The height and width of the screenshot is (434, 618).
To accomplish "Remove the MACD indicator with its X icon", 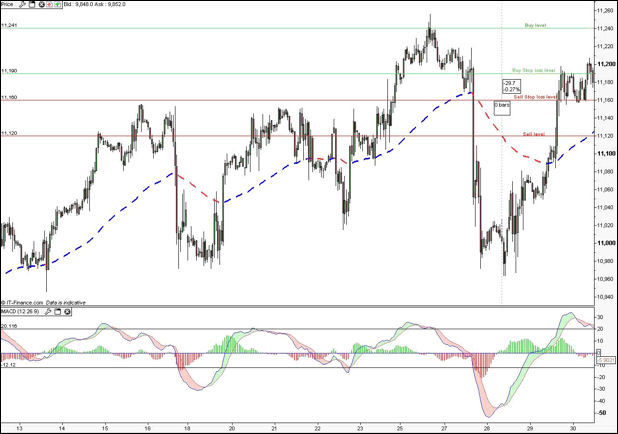I will click(67, 311).
